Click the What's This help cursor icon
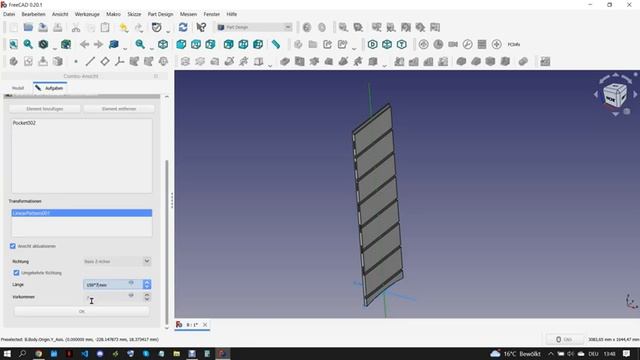The image size is (640, 360). [x=201, y=27]
